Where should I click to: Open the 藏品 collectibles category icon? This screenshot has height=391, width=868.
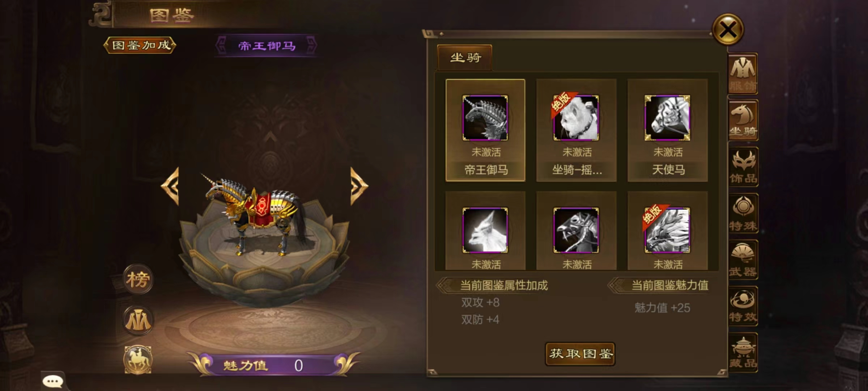[x=743, y=352]
